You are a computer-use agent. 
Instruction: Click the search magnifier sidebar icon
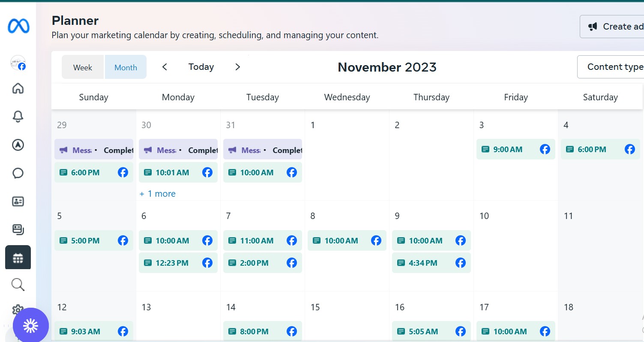[x=18, y=285]
